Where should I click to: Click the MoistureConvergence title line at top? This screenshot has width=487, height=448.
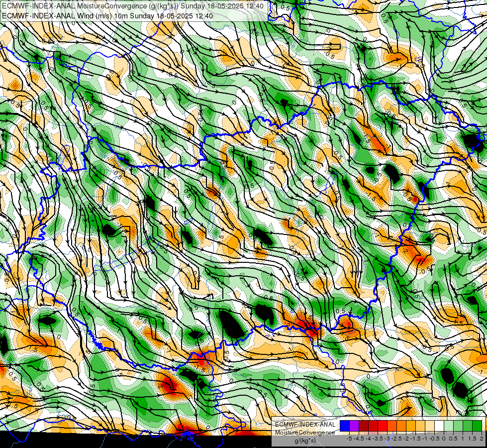[133, 6]
